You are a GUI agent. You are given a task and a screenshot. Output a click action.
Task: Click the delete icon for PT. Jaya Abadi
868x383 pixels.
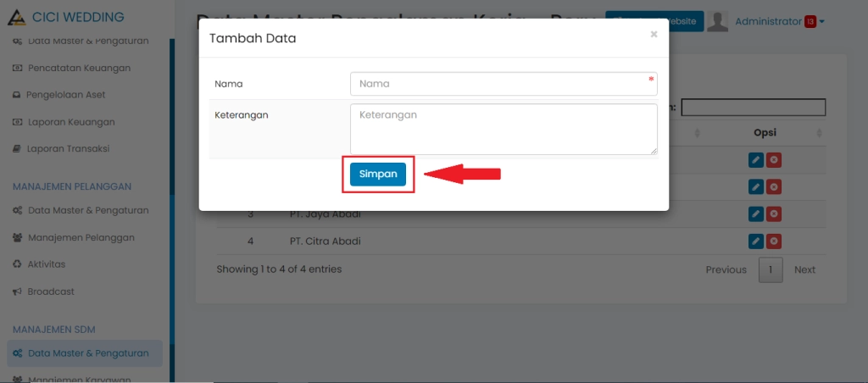pyautogui.click(x=774, y=214)
